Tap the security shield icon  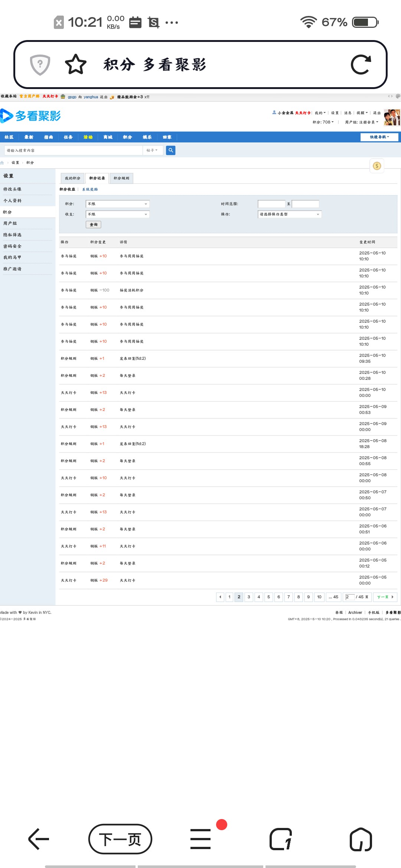point(40,65)
